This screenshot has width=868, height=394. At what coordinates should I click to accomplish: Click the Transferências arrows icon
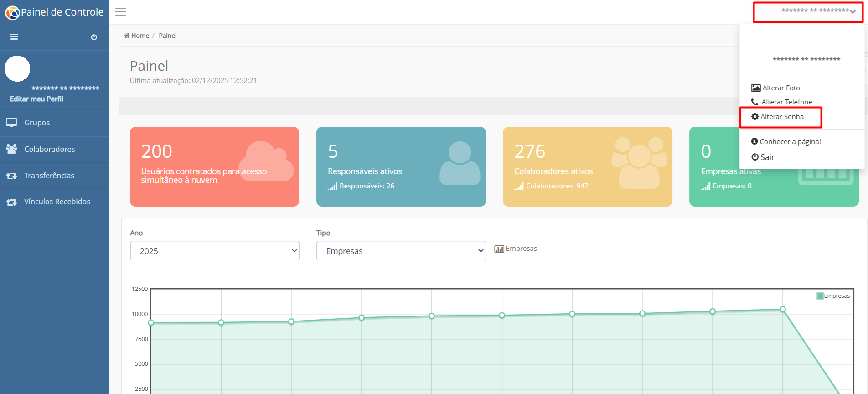[x=11, y=176]
